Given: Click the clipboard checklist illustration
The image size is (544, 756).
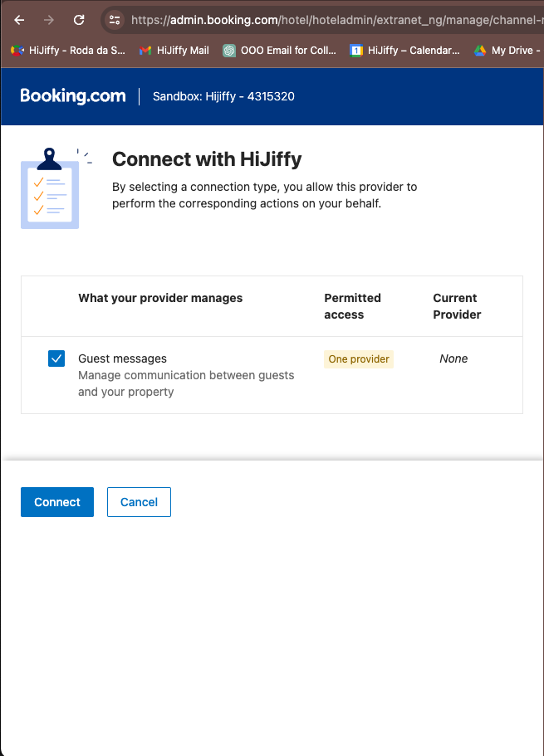Looking at the screenshot, I should click(x=51, y=189).
